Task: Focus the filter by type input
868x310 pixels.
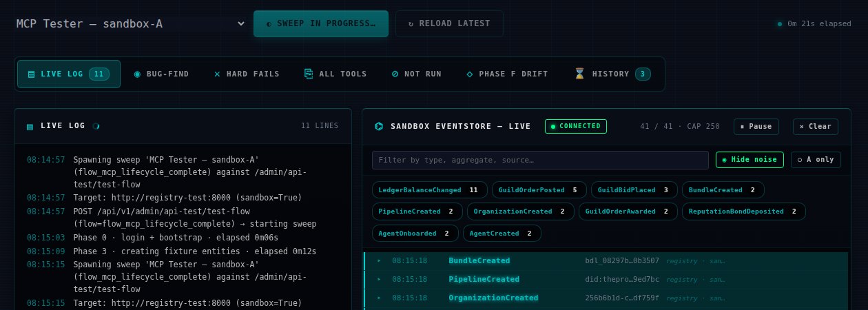Action: click(x=540, y=160)
